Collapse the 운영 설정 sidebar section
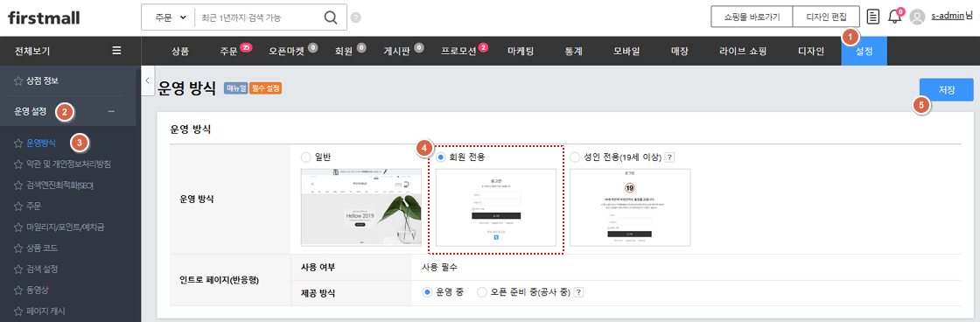The width and height of the screenshot is (980, 322). click(111, 112)
